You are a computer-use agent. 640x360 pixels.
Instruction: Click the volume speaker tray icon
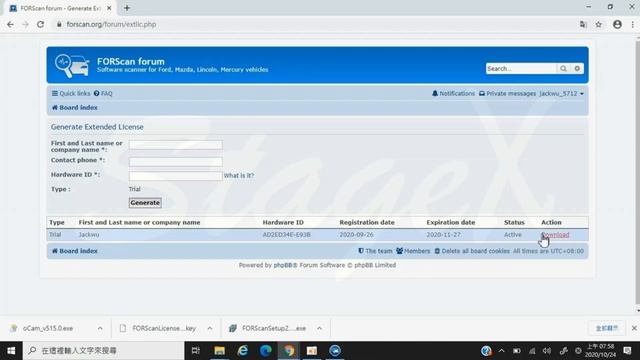(x=547, y=351)
